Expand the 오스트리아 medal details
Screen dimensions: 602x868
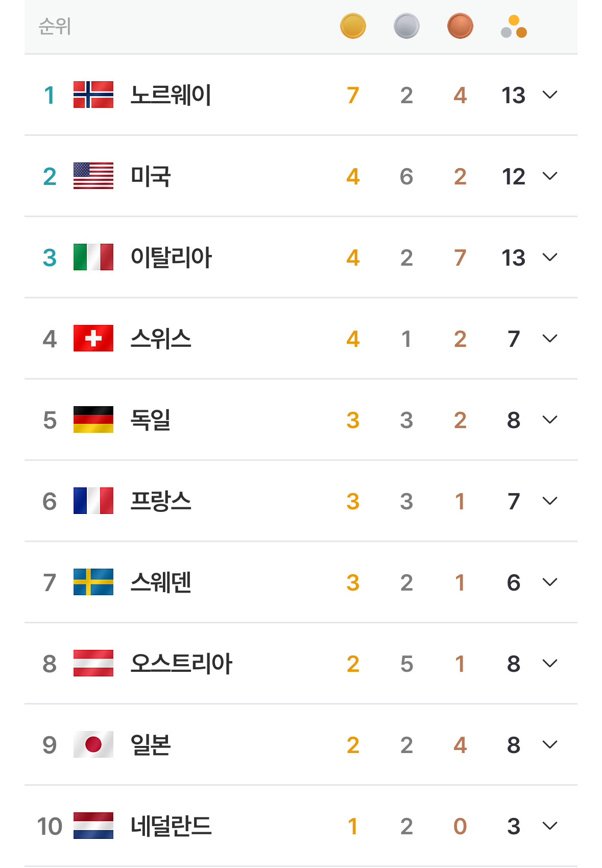point(549,664)
